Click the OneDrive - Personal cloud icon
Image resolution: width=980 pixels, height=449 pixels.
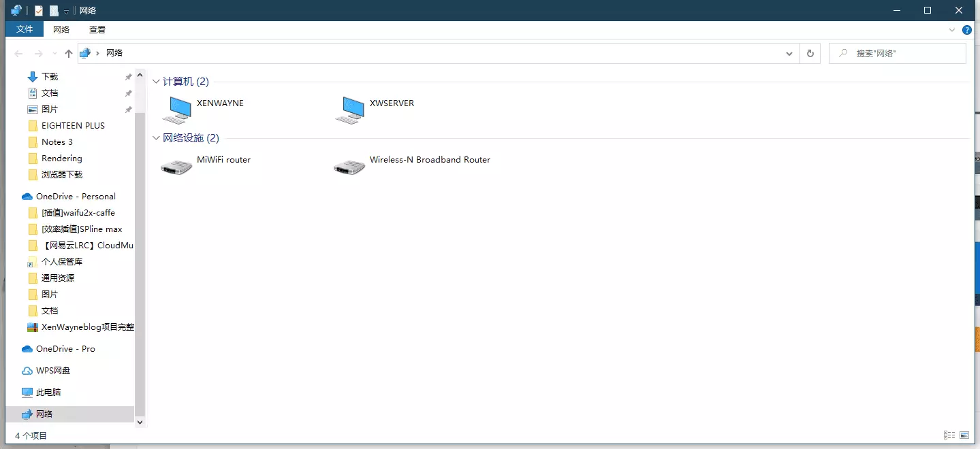(27, 197)
